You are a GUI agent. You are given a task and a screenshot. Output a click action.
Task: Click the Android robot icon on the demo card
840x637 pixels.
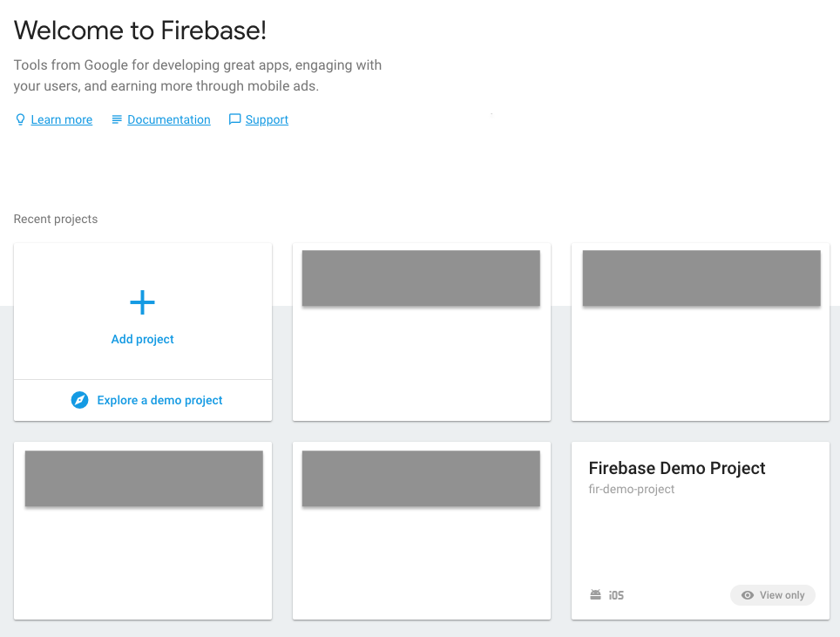(595, 594)
